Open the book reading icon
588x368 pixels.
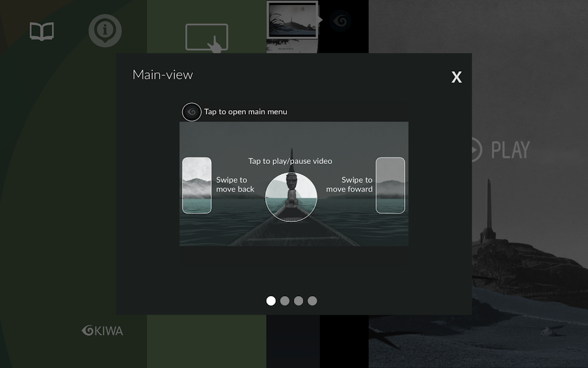[41, 31]
